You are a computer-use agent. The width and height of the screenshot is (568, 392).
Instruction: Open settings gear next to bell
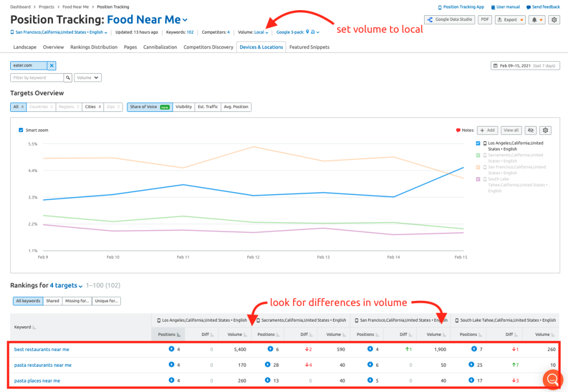point(554,20)
